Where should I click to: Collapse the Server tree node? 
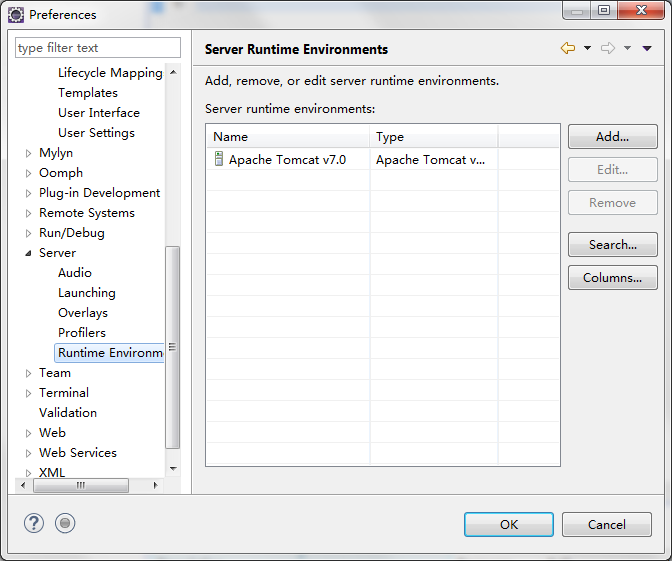point(28,253)
